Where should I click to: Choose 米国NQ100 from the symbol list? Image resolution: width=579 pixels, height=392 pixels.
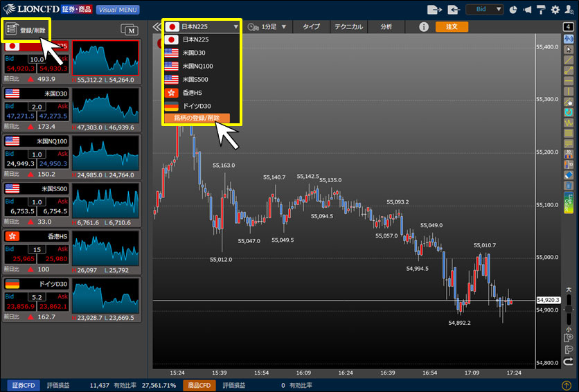click(197, 66)
